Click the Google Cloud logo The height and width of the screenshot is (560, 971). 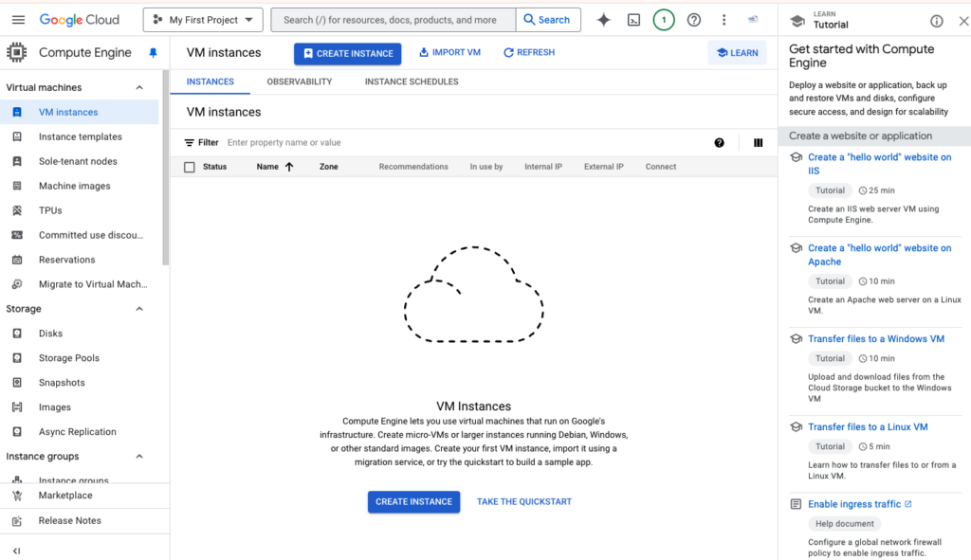80,20
